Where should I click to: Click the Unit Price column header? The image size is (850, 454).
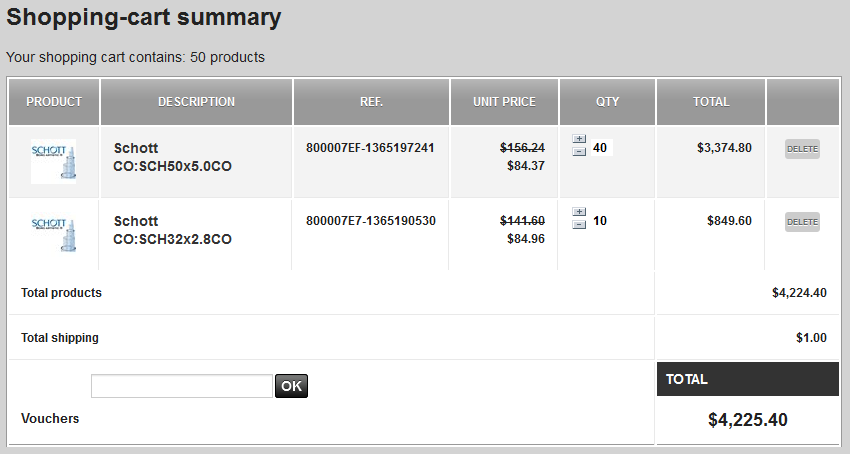[504, 102]
